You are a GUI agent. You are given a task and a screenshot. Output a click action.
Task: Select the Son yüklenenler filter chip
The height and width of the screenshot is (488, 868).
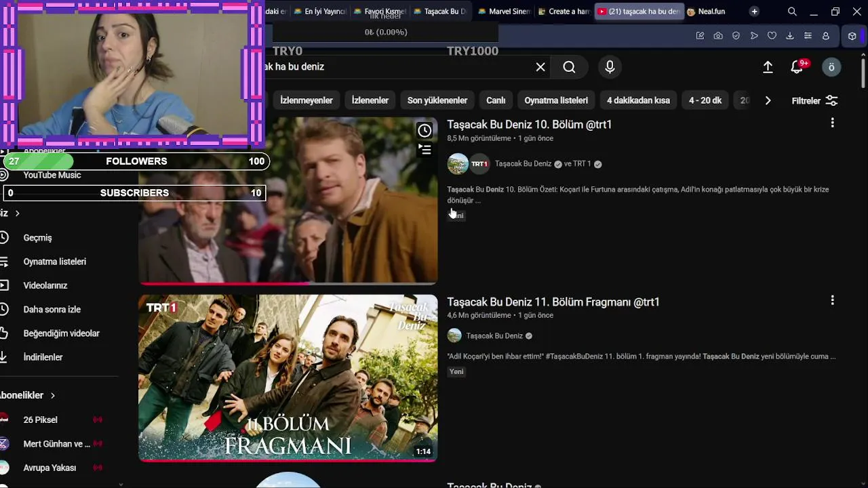[437, 100]
